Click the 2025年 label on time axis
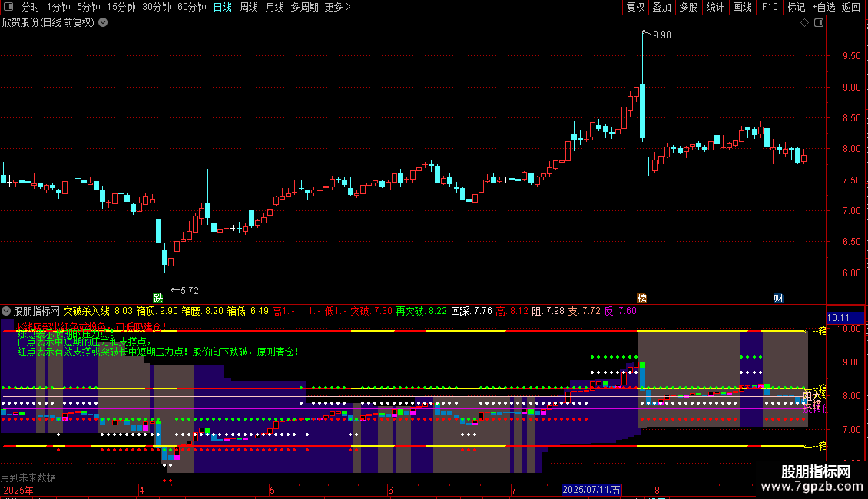 tap(18, 490)
